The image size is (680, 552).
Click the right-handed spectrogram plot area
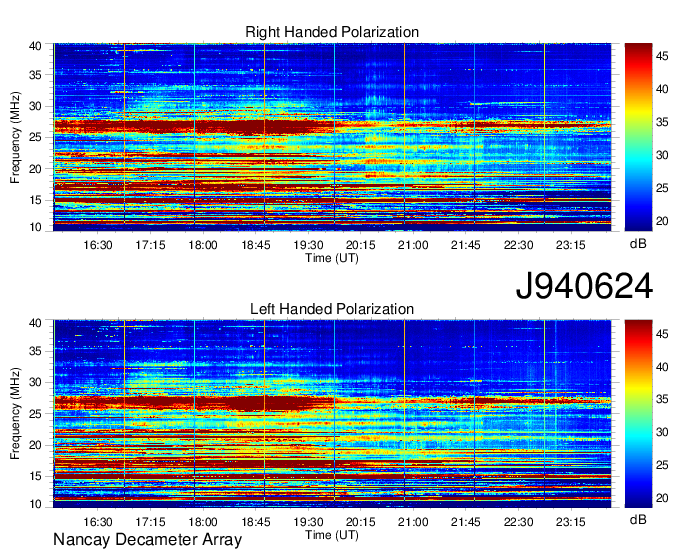coord(332,137)
